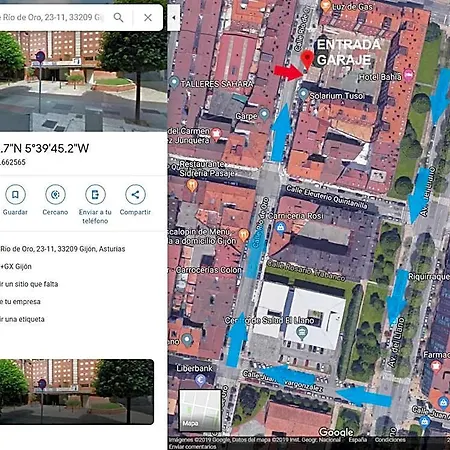450x450 pixels.
Task: Clear the search box with the X
Action: pyautogui.click(x=148, y=17)
